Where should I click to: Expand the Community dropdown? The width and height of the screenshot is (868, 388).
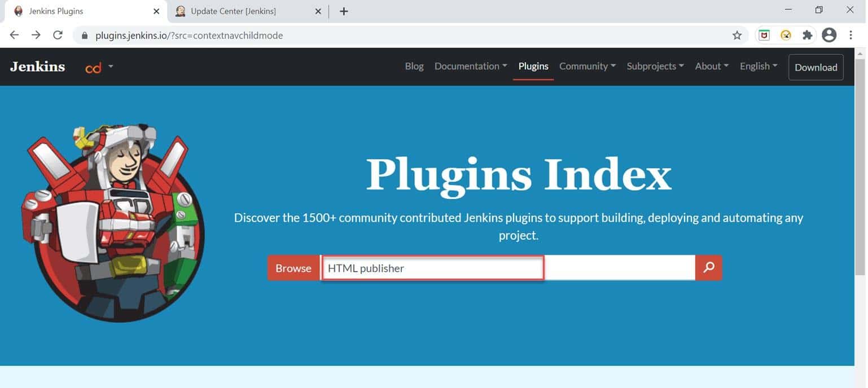tap(588, 67)
